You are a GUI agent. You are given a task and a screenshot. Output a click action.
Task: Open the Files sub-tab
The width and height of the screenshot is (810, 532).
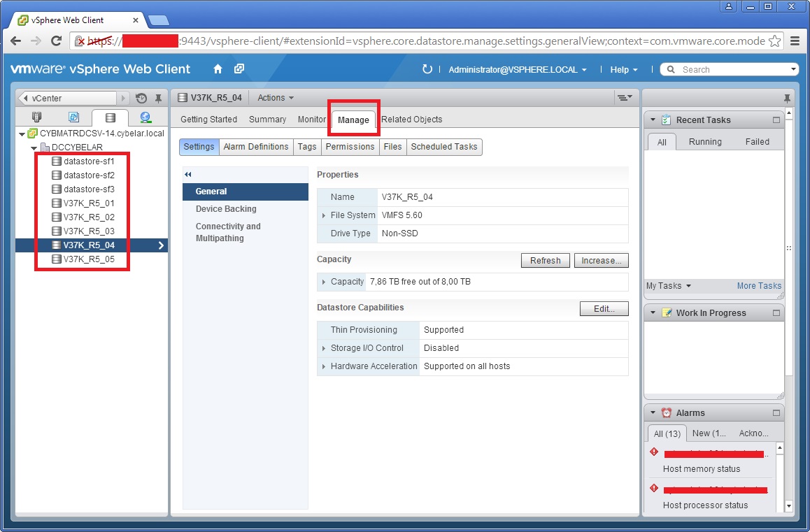(392, 147)
